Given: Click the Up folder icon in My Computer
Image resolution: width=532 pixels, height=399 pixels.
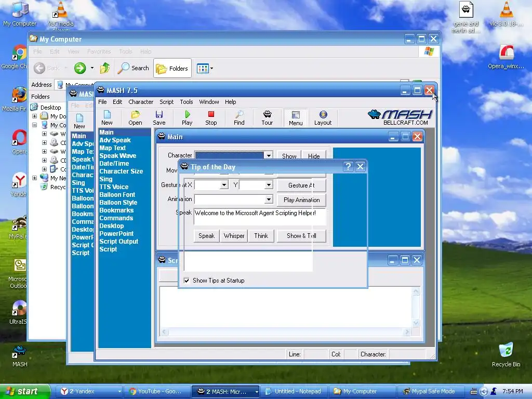Looking at the screenshot, I should click(105, 68).
